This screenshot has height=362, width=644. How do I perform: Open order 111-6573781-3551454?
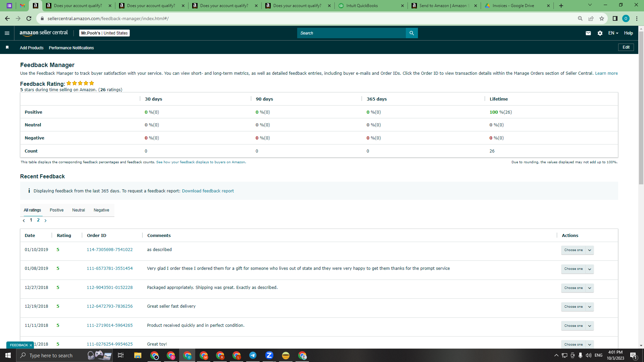click(110, 268)
